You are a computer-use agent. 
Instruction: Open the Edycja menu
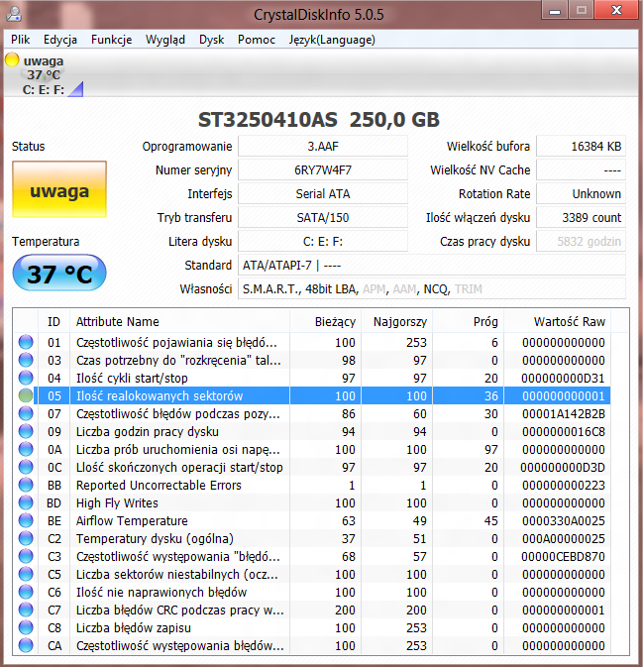point(60,40)
